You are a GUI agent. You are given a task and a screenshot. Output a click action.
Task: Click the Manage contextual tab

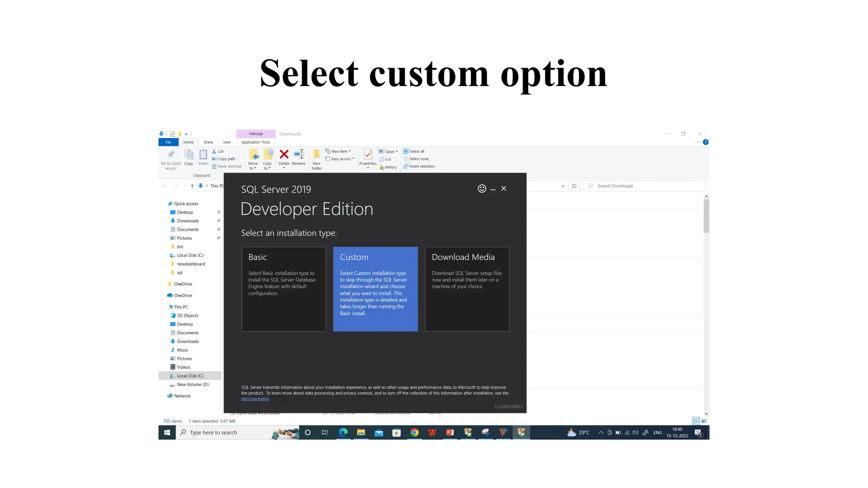pyautogui.click(x=256, y=134)
